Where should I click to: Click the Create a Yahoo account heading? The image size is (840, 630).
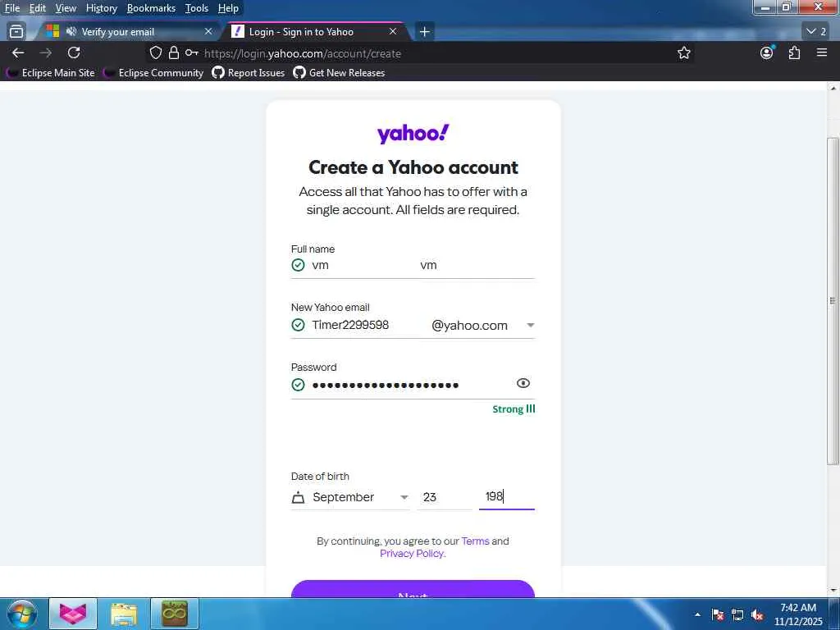pos(413,167)
